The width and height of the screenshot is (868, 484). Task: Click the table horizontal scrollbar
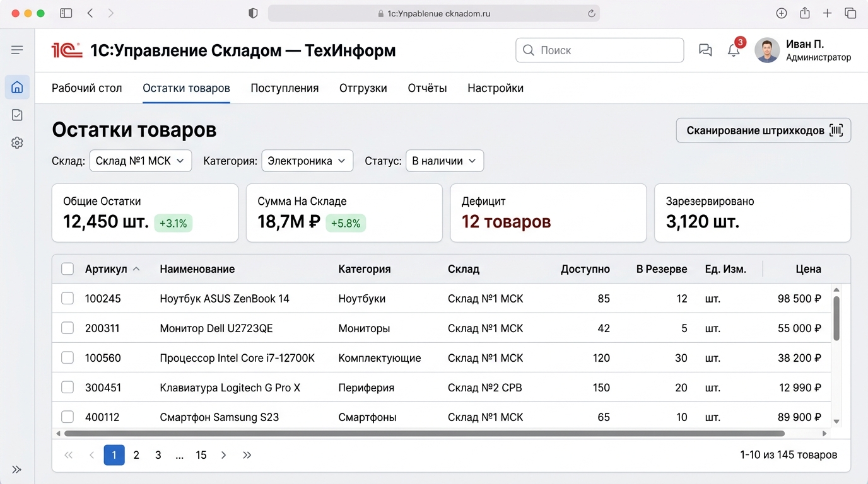pos(424,434)
